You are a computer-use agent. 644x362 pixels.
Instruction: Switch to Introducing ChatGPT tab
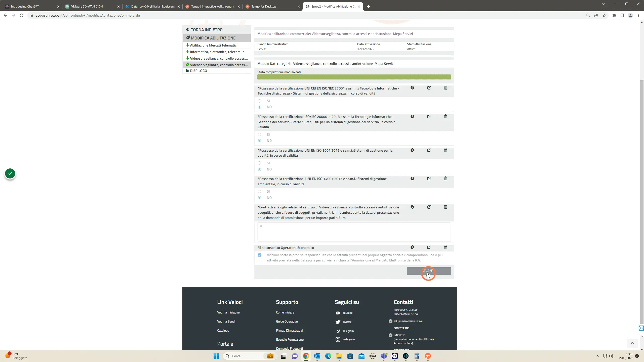32,7
